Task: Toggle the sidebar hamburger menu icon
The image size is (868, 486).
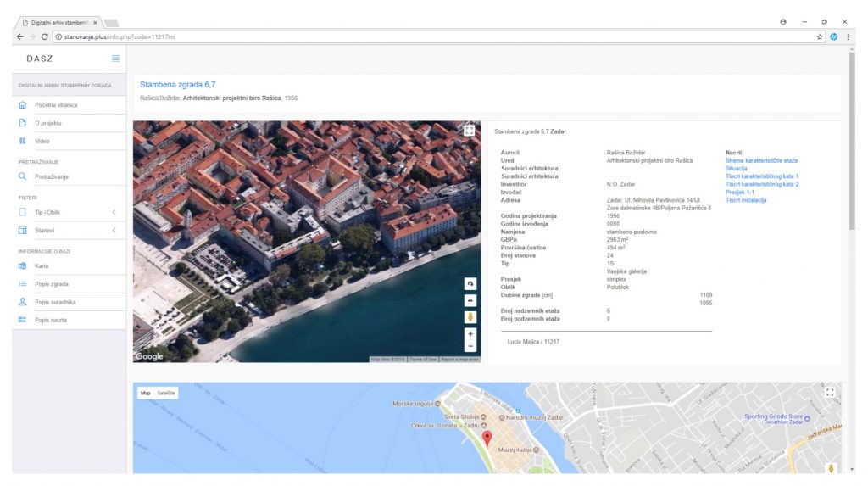Action: [115, 59]
